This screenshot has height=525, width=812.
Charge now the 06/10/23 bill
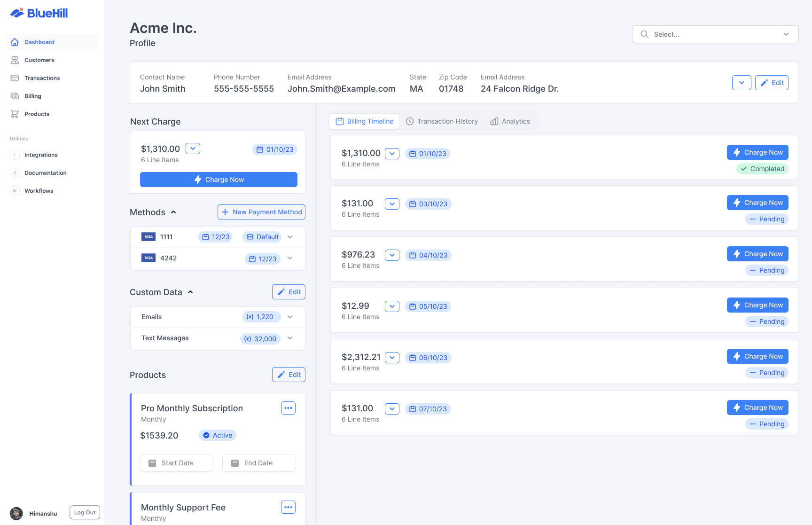tap(757, 356)
